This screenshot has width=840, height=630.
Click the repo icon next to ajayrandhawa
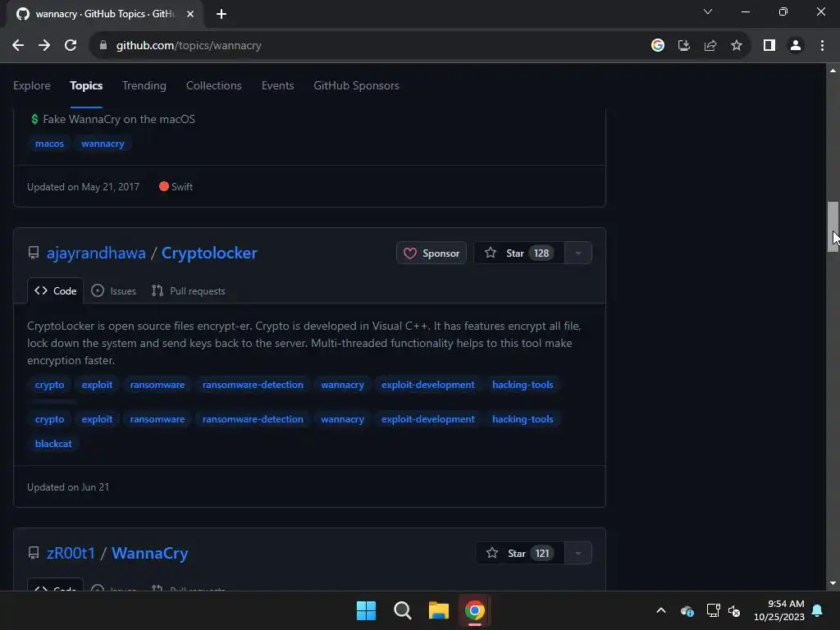click(33, 253)
